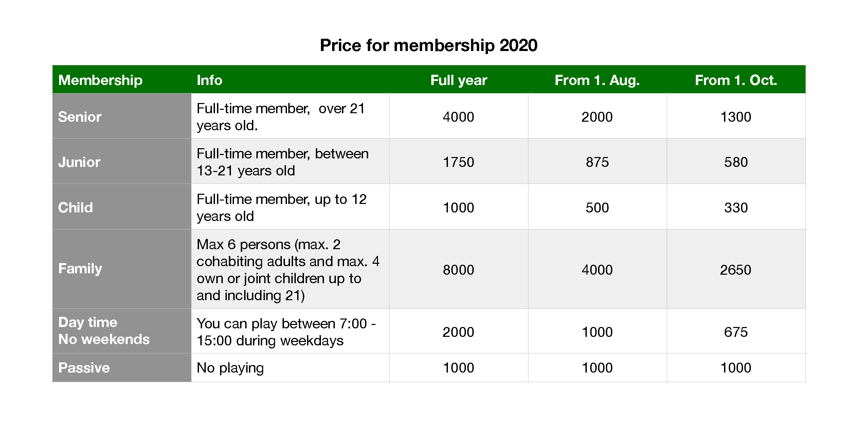Select the Passive membership row label

tap(84, 367)
